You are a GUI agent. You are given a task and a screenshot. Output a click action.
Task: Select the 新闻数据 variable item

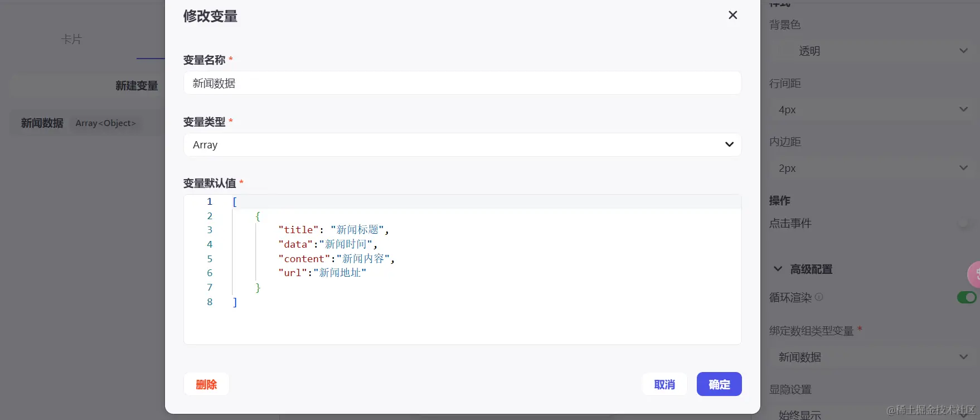(x=42, y=123)
